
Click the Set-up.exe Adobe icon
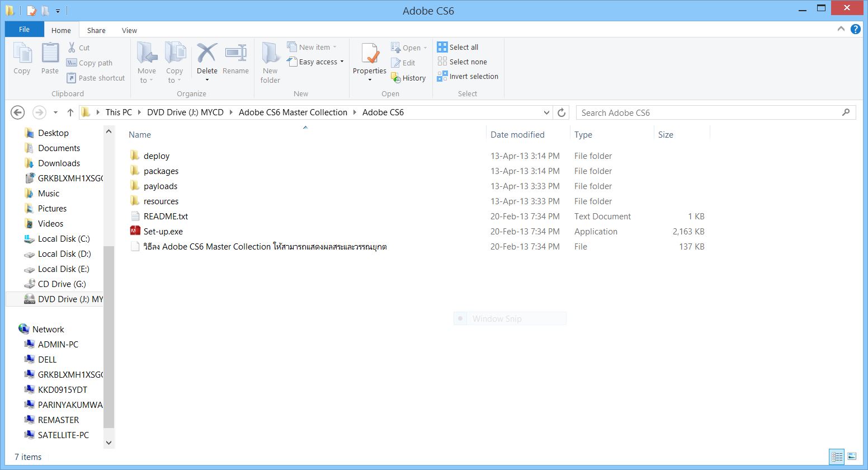point(135,231)
